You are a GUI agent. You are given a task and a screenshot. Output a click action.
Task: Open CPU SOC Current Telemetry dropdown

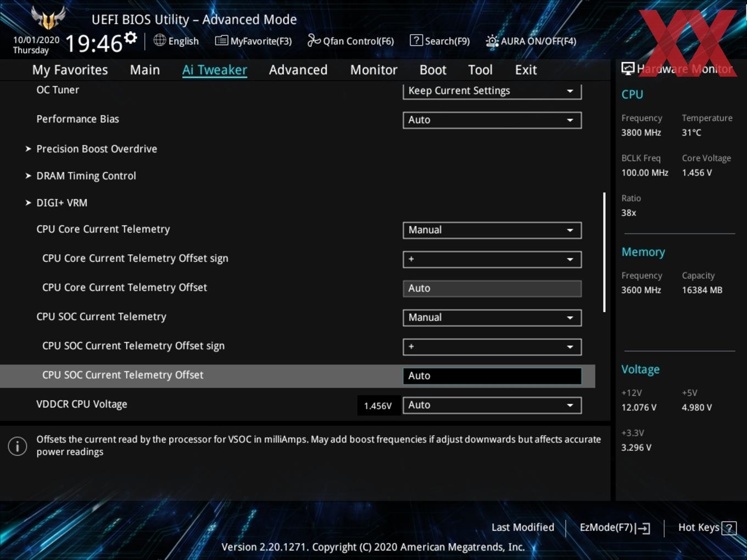(x=492, y=317)
